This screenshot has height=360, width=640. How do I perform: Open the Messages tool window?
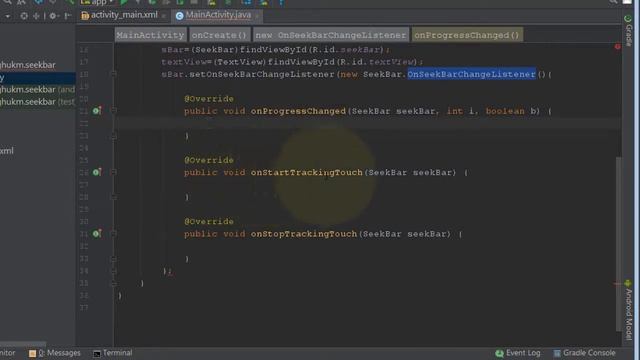pos(55,353)
